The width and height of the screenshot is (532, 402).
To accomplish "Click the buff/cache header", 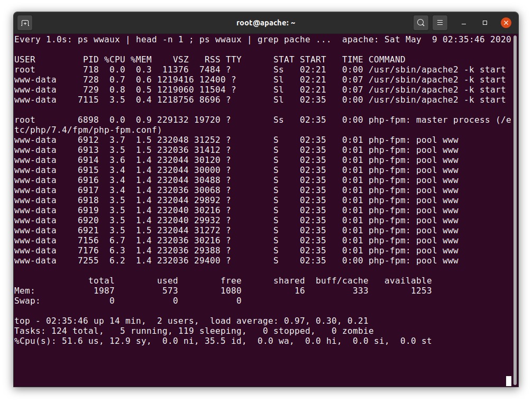I will point(342,281).
